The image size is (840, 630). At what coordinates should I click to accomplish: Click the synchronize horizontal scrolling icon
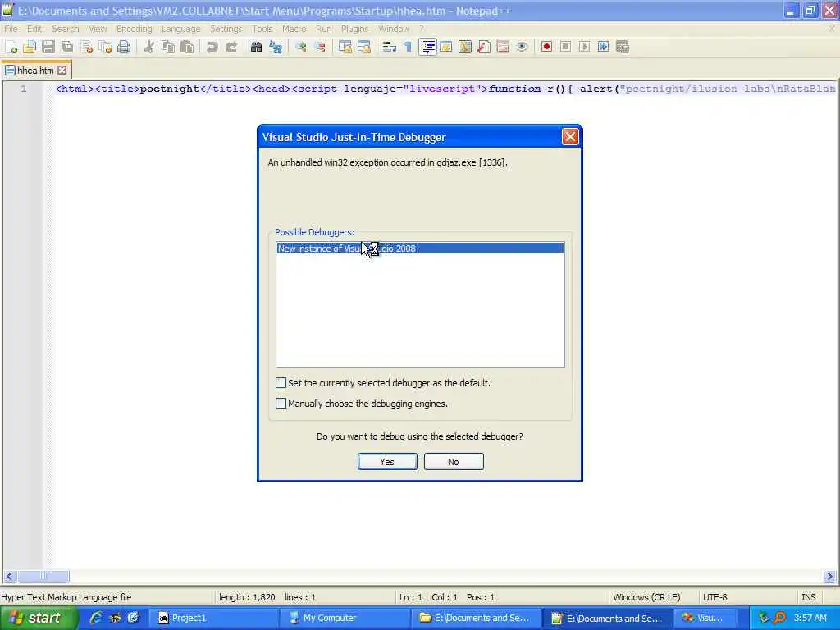(x=364, y=47)
